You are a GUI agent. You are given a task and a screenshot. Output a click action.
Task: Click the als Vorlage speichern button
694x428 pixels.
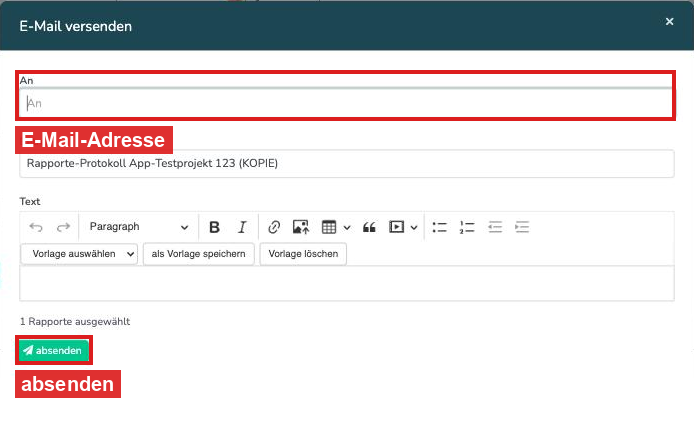[x=198, y=254]
